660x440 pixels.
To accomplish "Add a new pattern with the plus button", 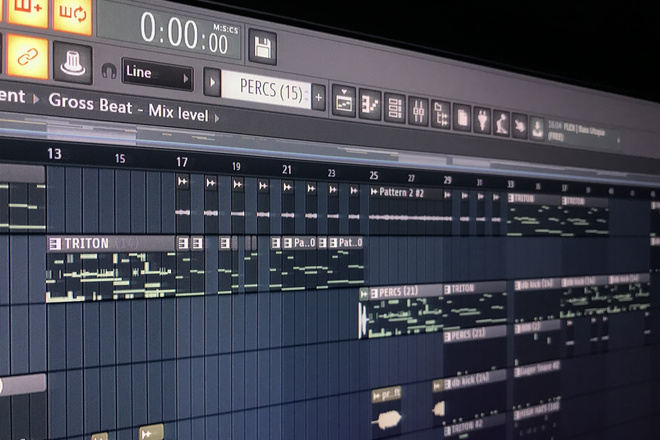I will pyautogui.click(x=319, y=98).
